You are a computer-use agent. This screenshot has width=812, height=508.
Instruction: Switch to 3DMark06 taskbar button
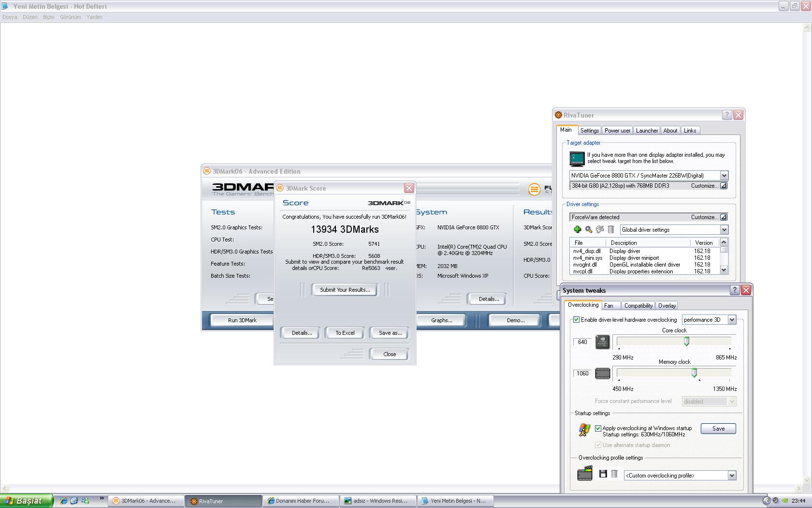(146, 501)
